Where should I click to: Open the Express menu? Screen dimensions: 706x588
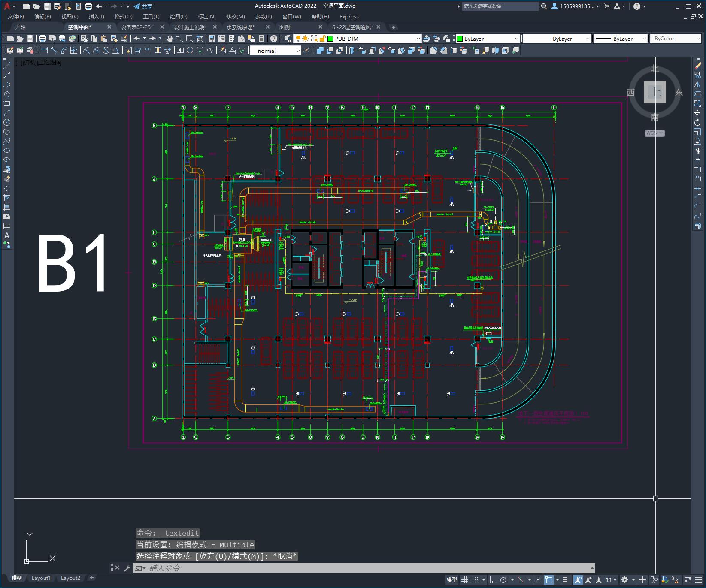coord(349,17)
